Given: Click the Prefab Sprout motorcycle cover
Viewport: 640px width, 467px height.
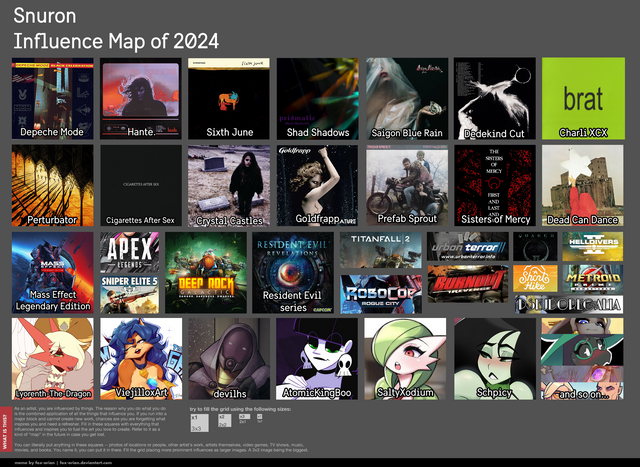Looking at the screenshot, I should (x=407, y=185).
